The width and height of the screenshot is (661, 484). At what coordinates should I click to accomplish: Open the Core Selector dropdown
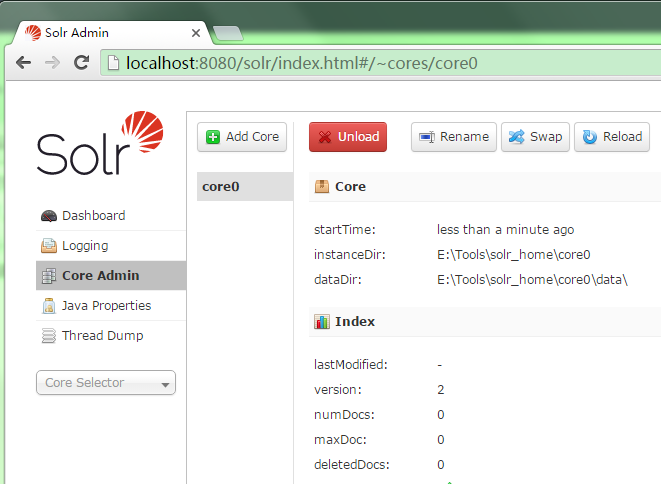106,383
